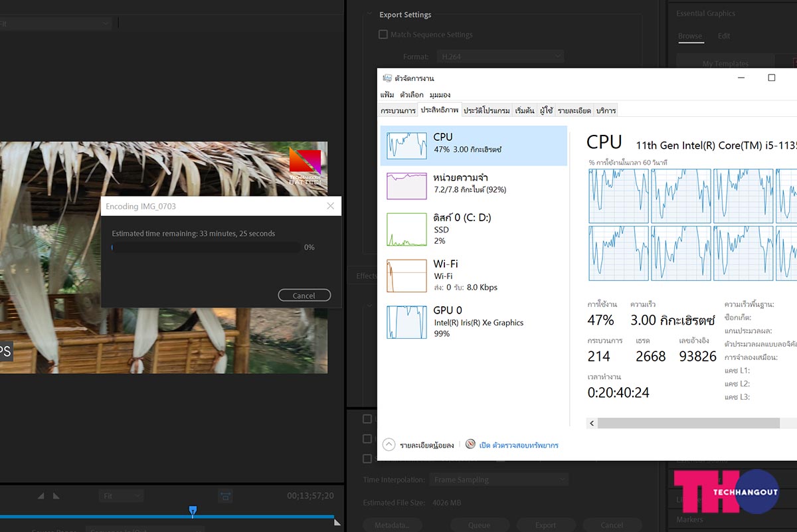Toggle the aspect ratio correction icon beside the timecode
This screenshot has height=532, width=797.
(226, 495)
